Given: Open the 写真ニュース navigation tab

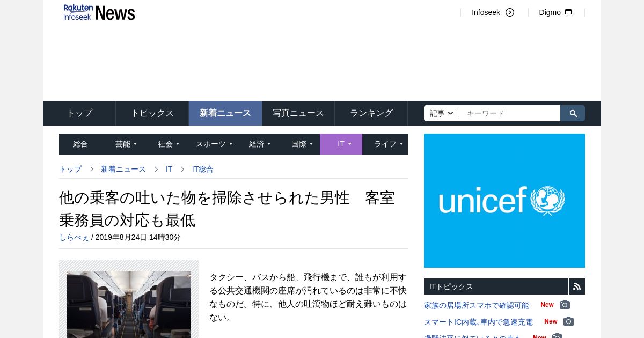Looking at the screenshot, I should point(298,113).
